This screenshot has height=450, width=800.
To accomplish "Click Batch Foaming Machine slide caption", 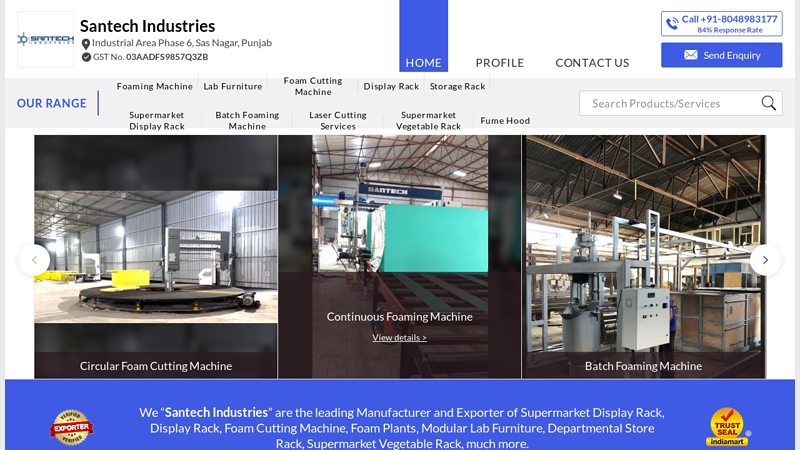I will click(643, 366).
